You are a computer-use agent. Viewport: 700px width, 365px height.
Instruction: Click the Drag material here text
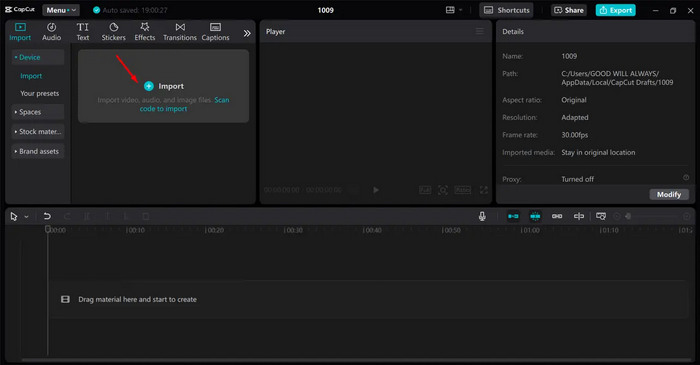138,299
